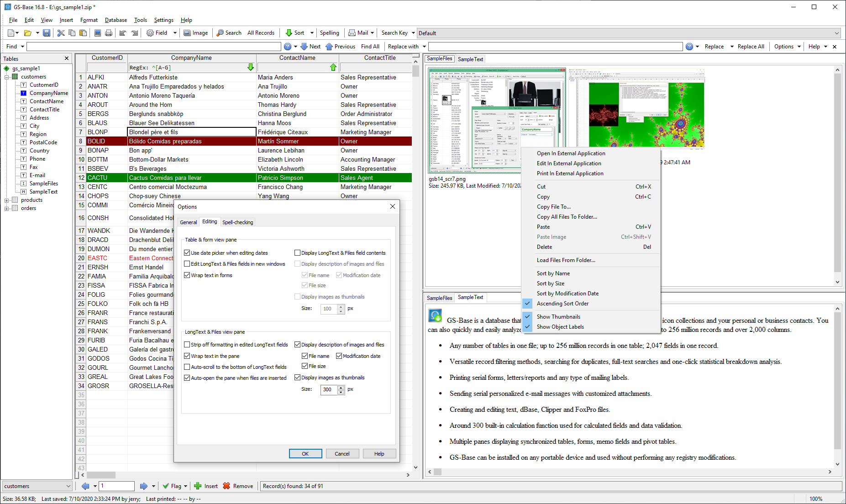The height and width of the screenshot is (504, 846).
Task: Click the green Insert record icon
Action: [198, 486]
